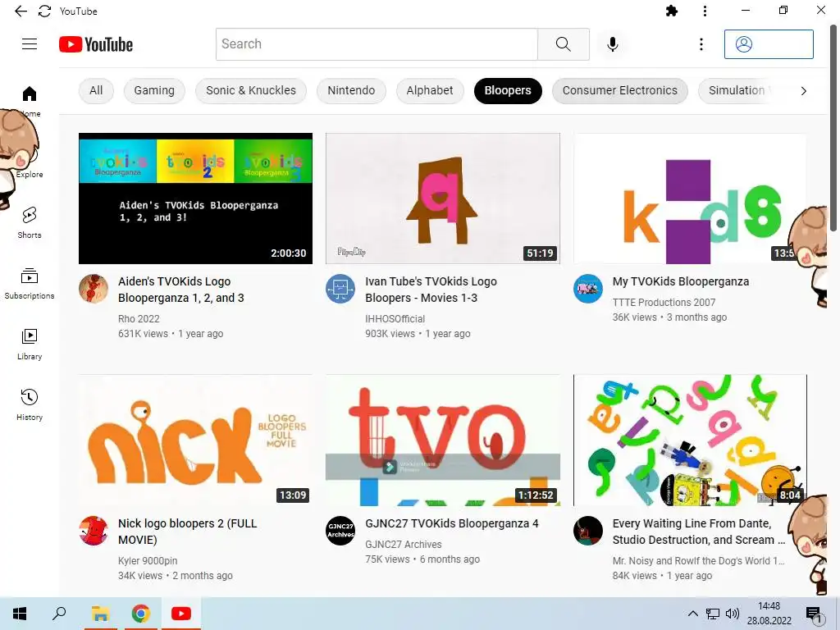Viewport: 840px width, 630px height.
Task: Select the Gaming filter chip
Action: tap(154, 90)
